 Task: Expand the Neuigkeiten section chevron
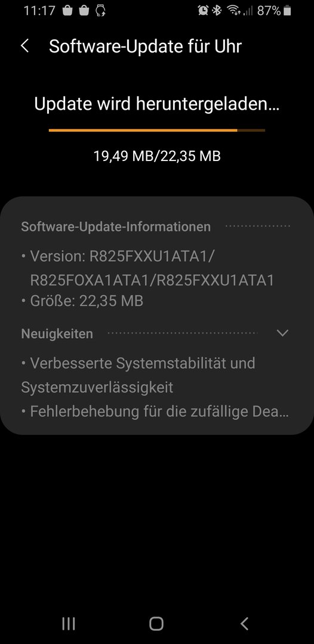282,333
